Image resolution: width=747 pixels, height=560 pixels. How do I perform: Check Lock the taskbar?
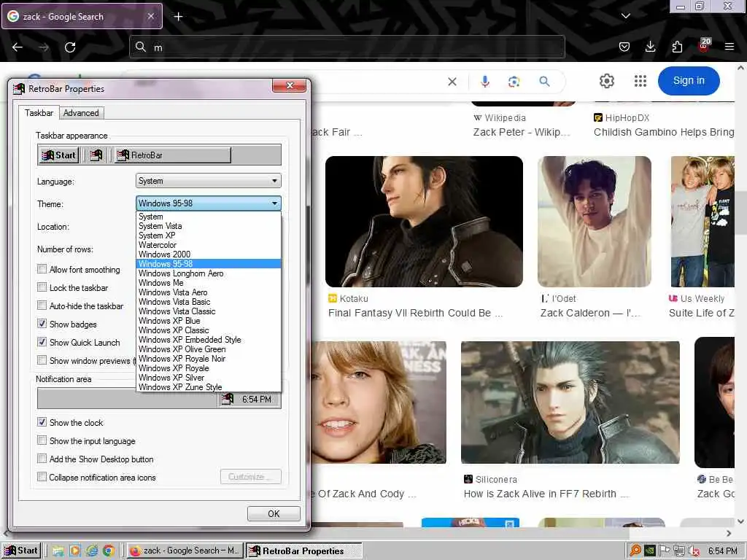[42, 287]
